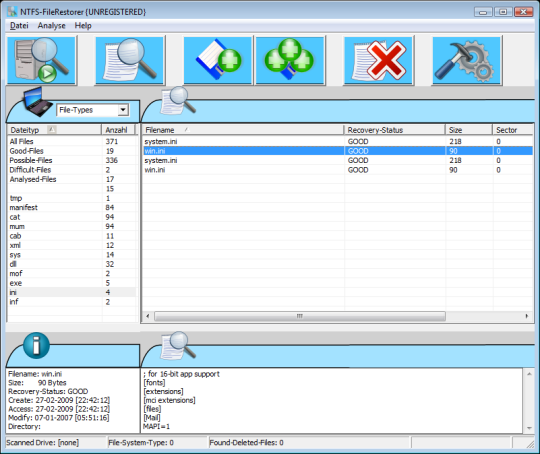
Task: Restore multiple files with triple plus icon
Action: point(290,60)
